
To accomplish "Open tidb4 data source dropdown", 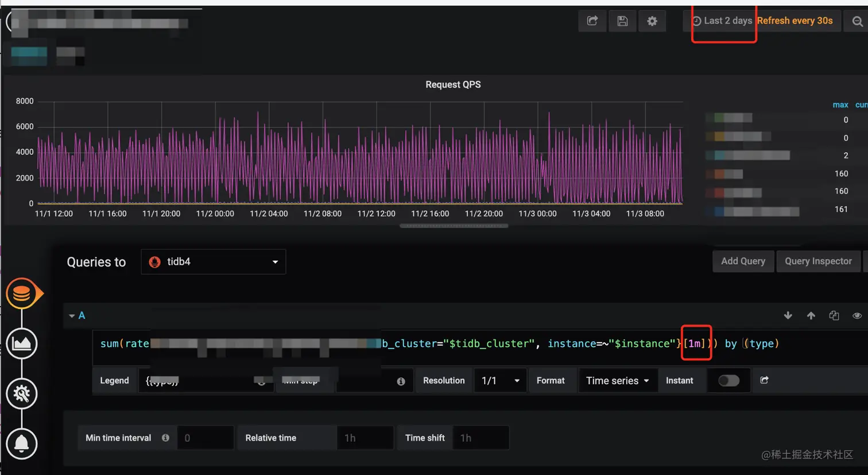I will click(214, 262).
